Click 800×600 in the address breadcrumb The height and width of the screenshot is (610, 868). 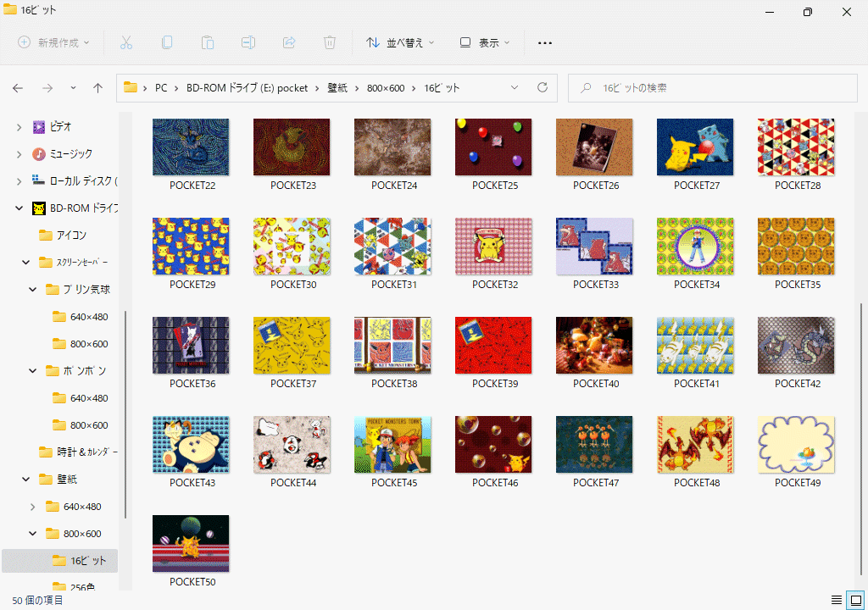click(386, 88)
